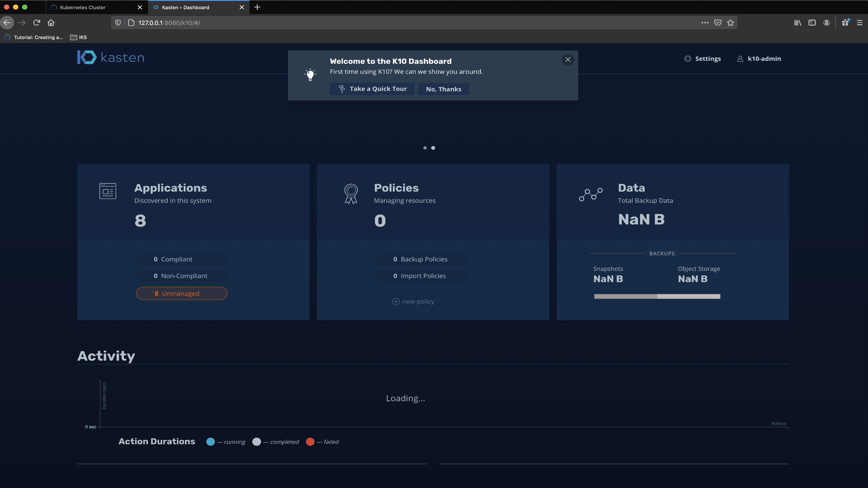Screen dimensions: 868x488
Task: Filter by 0 Compliant applications
Action: click(x=182, y=259)
